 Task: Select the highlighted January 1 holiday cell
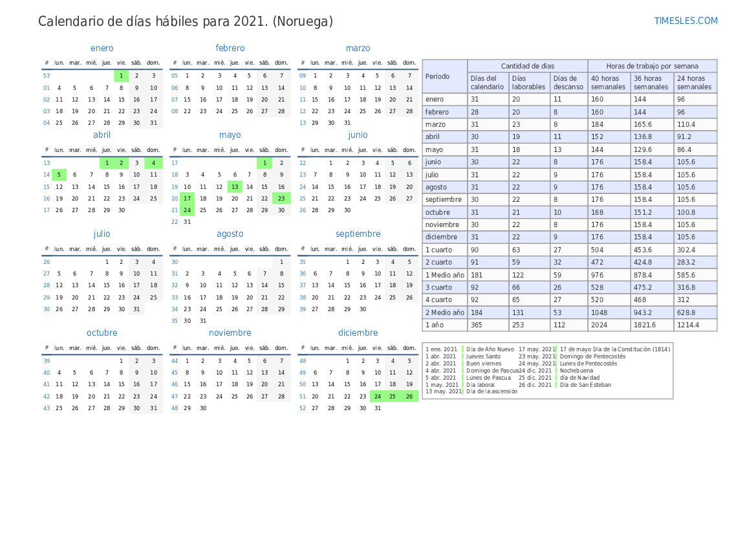(x=122, y=76)
